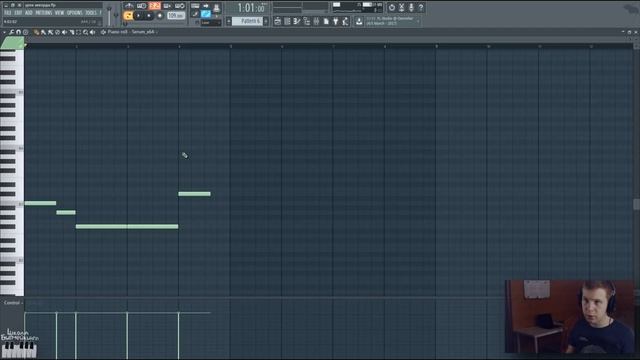Open the global snap 'Line' dropdown
The height and width of the screenshot is (360, 640).
[211, 23]
